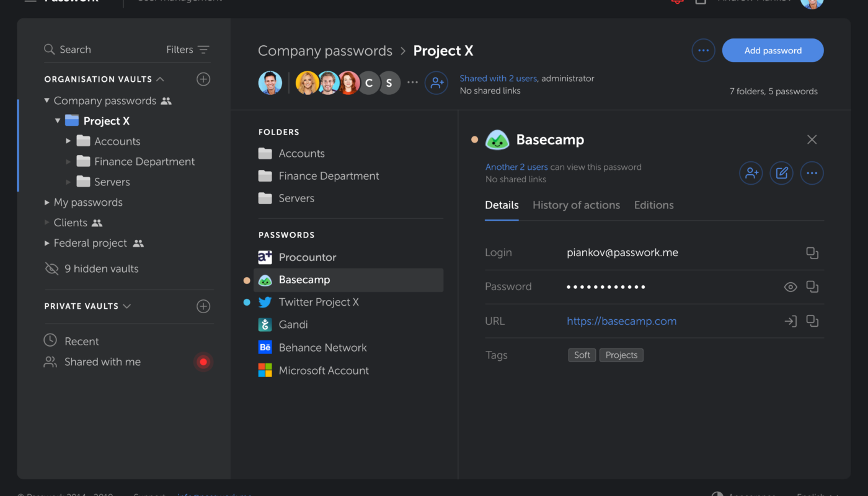This screenshot has width=868, height=496.
Task: Expand Private Vaults section
Action: (127, 306)
